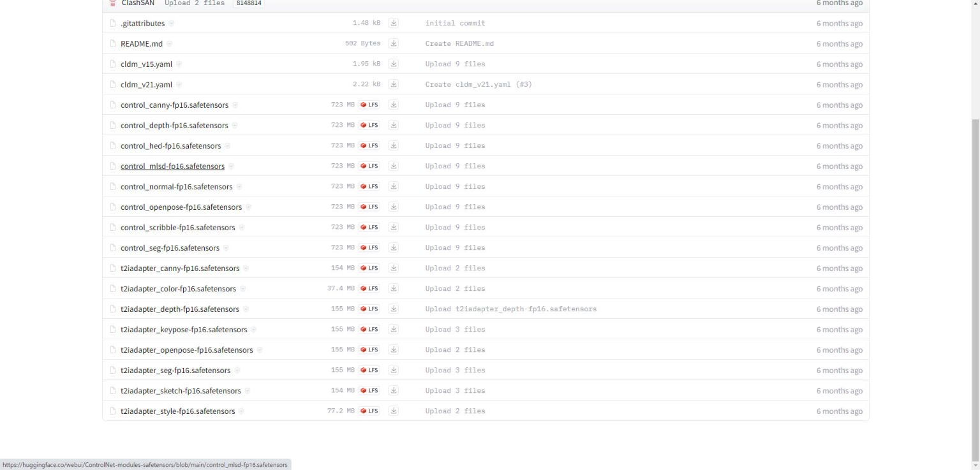Download t2iadapter_style-fp16.safetensors using its arrow icon
Image resolution: width=980 pixels, height=470 pixels.
click(x=394, y=411)
